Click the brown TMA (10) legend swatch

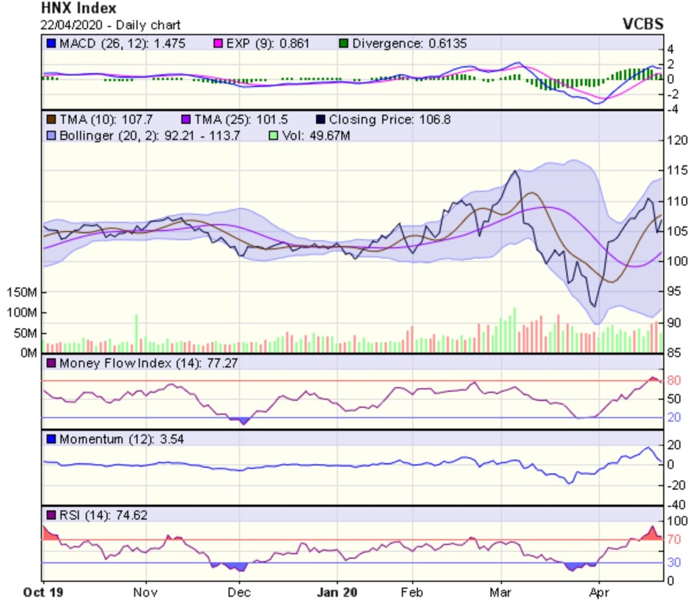point(51,120)
